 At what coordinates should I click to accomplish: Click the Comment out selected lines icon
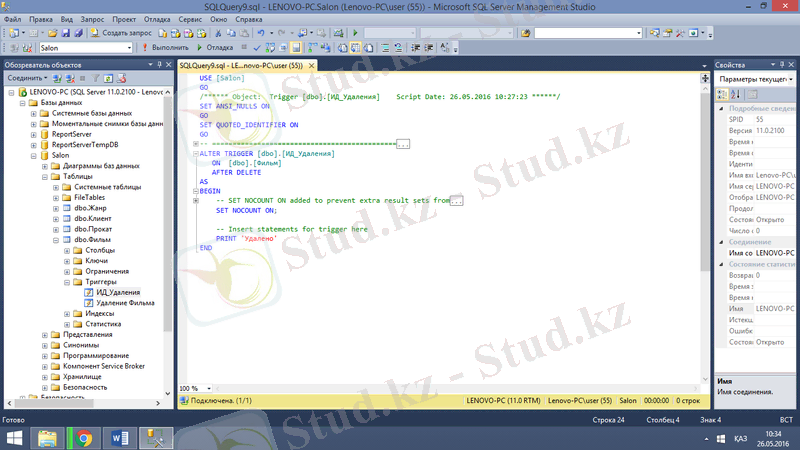[385, 48]
